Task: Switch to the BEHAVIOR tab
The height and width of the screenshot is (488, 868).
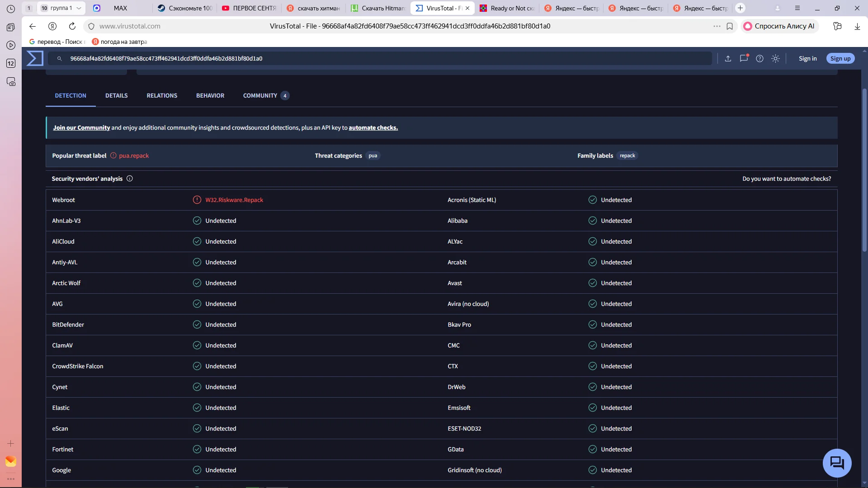Action: (x=210, y=95)
